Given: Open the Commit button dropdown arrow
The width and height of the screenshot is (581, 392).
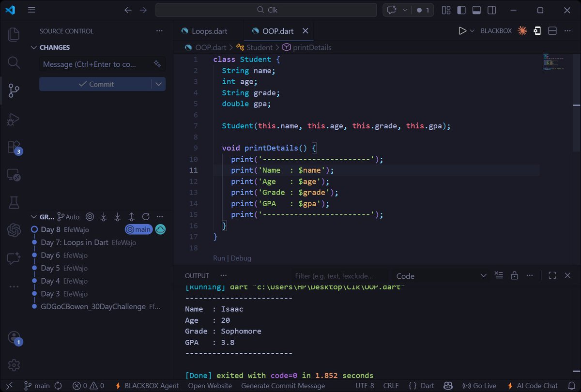Looking at the screenshot, I should pyautogui.click(x=159, y=84).
